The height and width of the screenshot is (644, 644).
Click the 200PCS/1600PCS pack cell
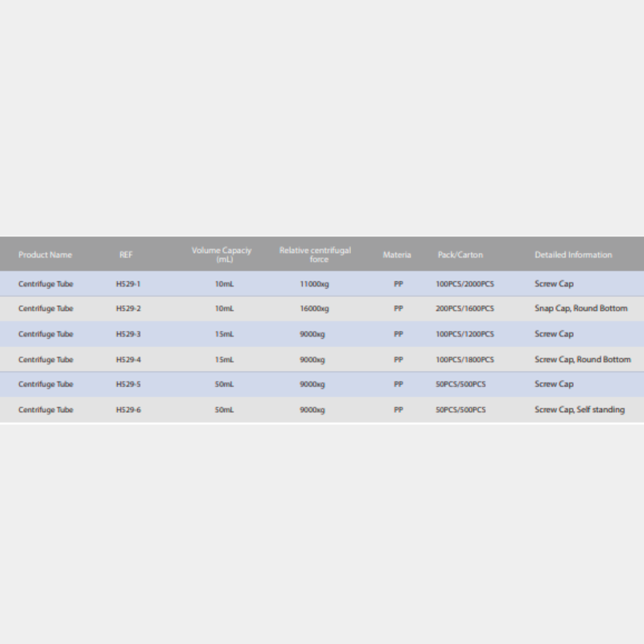click(x=465, y=308)
